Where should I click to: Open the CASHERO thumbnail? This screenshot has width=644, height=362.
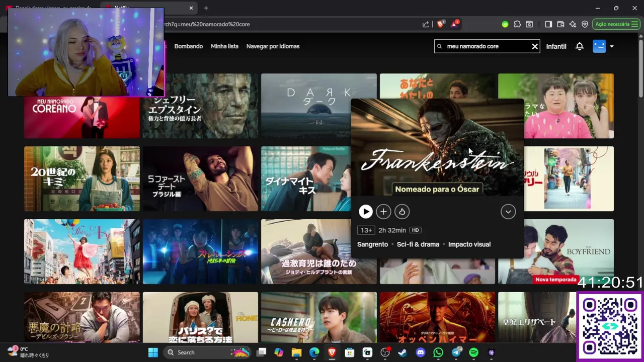(x=318, y=317)
